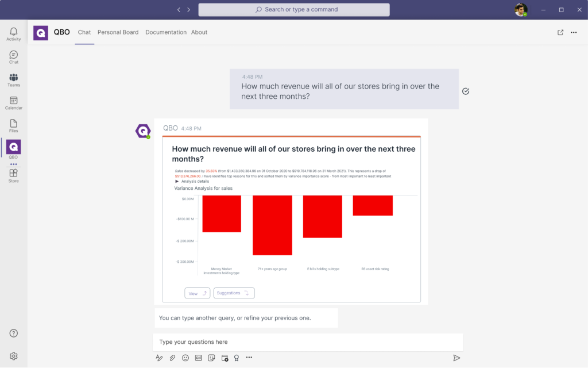The height and width of the screenshot is (368, 588).
Task: Click the attach file paperclip icon
Action: pos(172,358)
